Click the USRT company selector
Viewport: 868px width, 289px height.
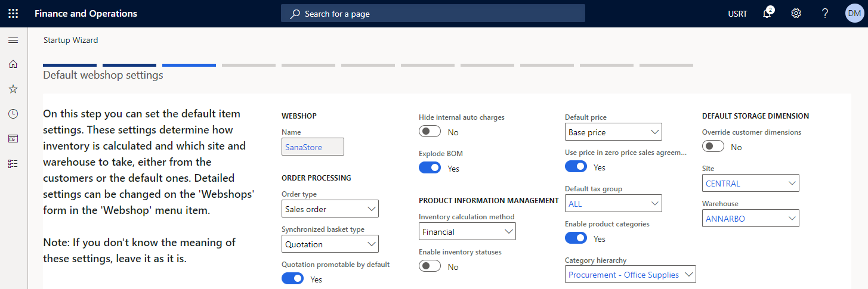[737, 14]
